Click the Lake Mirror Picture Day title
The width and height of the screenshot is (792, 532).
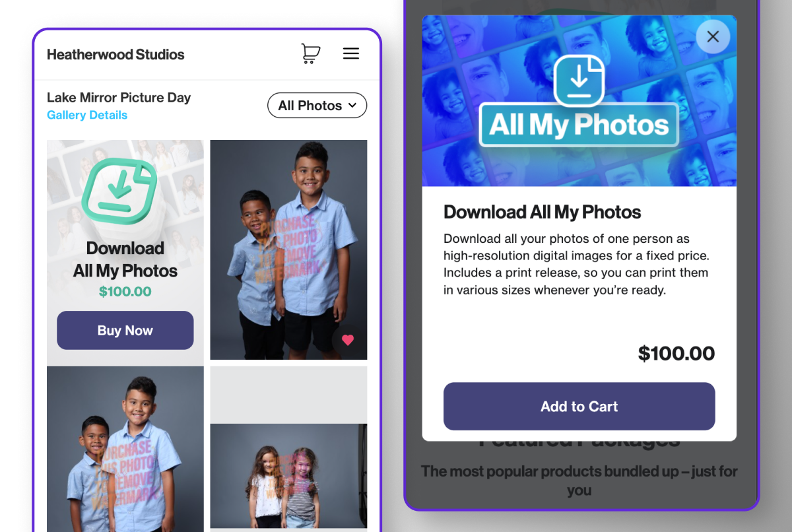coord(119,98)
